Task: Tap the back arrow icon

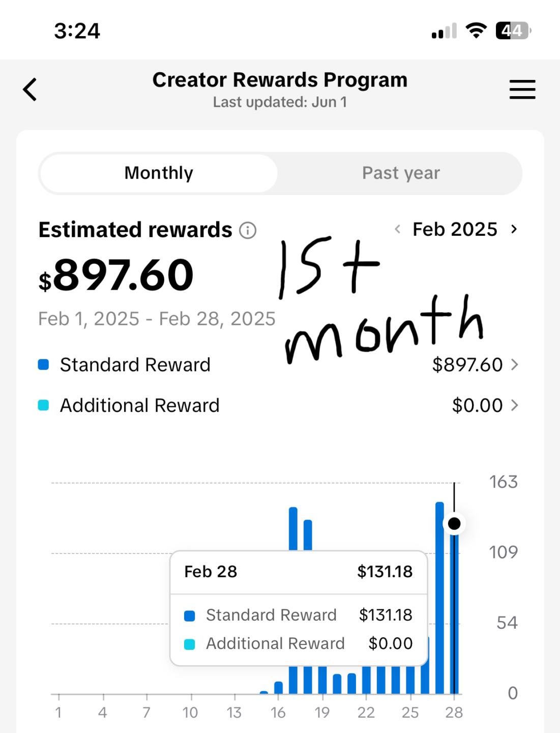Action: 30,90
